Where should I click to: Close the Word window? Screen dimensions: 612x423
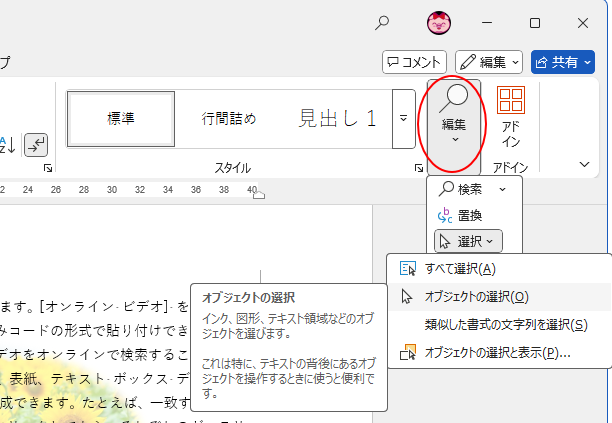tap(583, 23)
